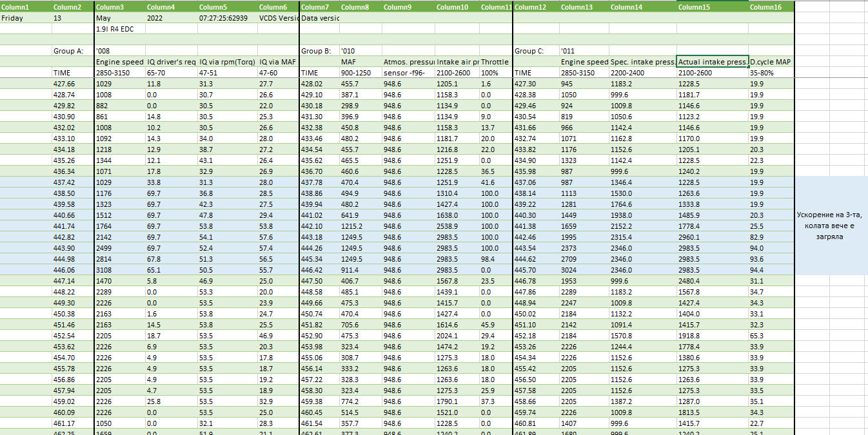This screenshot has height=435, width=868.
Task: Select the 'Actual intake press.' cell
Action: (711, 62)
